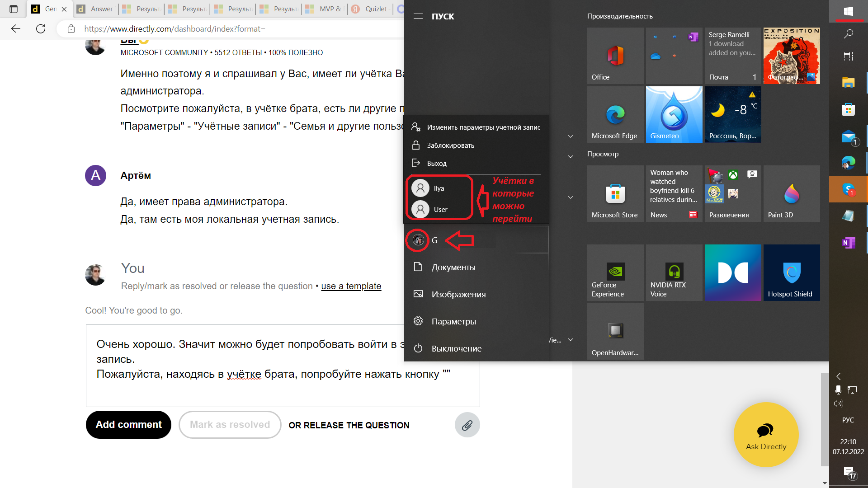868x488 pixels.
Task: Click OR RELEASE THE QUESTION link
Action: [349, 425]
